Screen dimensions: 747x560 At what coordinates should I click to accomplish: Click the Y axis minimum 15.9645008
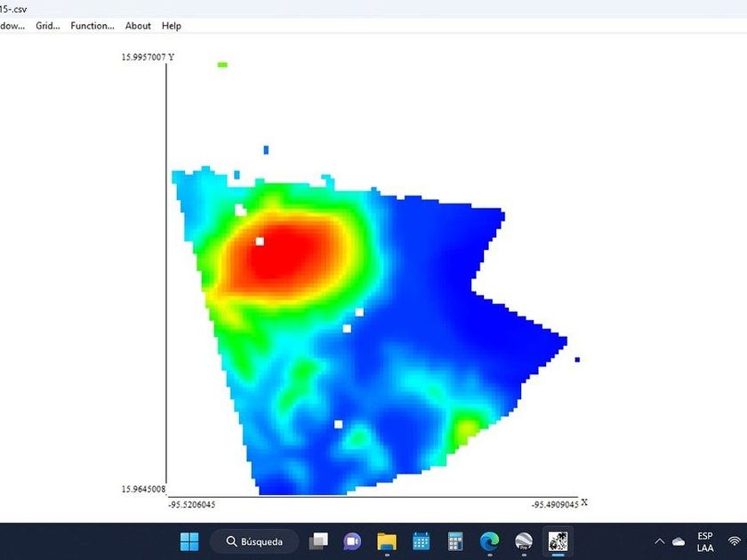point(143,489)
